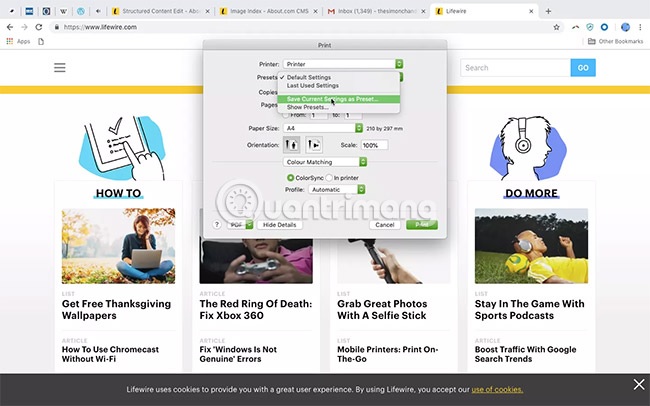Open the Lifewire hamburger menu
Image resolution: width=650 pixels, height=406 pixels.
pos(60,68)
